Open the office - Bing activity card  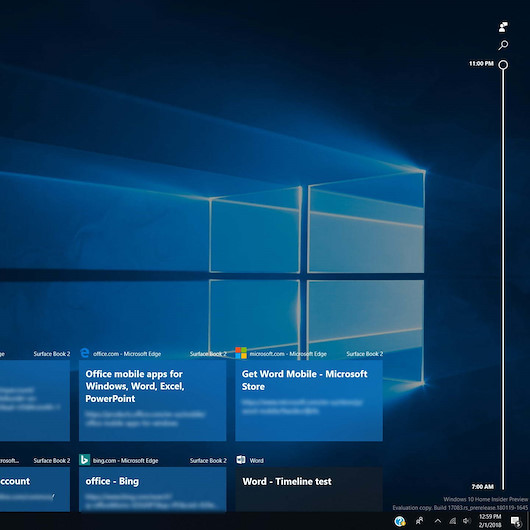pos(152,489)
